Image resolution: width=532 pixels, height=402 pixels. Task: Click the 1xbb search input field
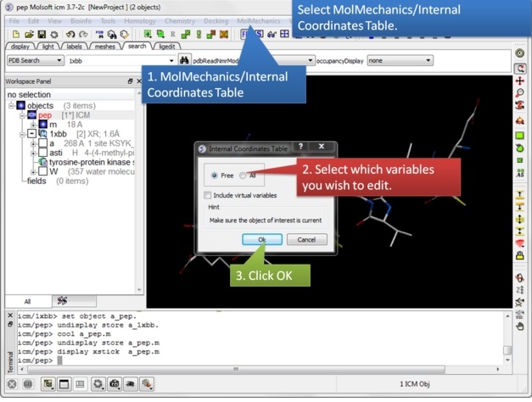pos(119,61)
